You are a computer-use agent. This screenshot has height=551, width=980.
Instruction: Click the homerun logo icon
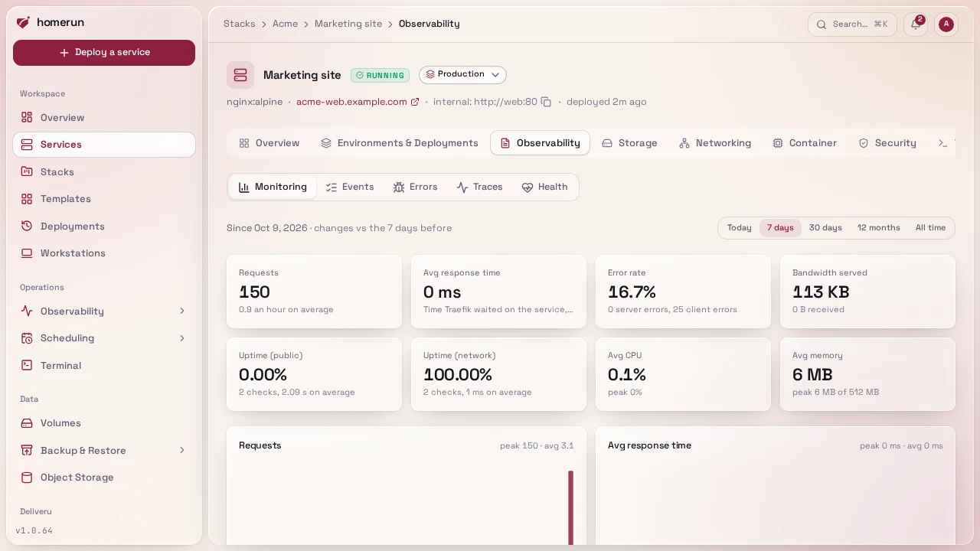[x=23, y=22]
